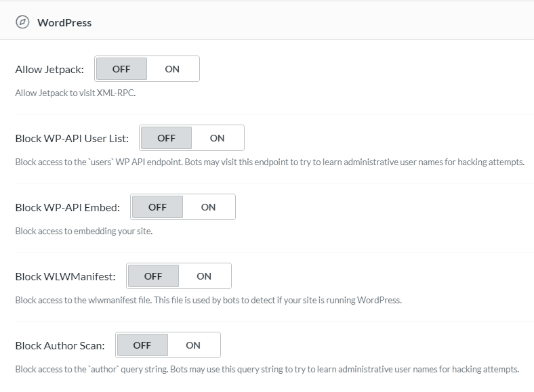Image resolution: width=534 pixels, height=392 pixels.
Task: Set Block WP-API User List to OFF
Action: point(166,138)
